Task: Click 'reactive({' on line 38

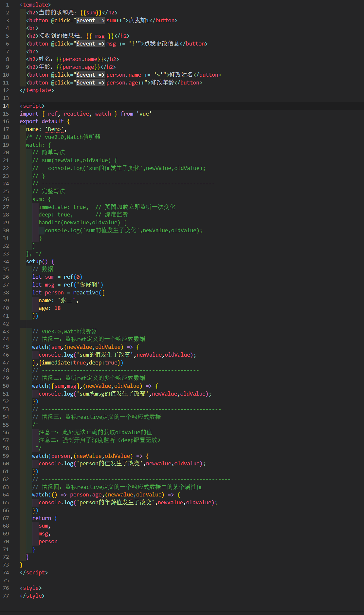Action: coord(89,292)
